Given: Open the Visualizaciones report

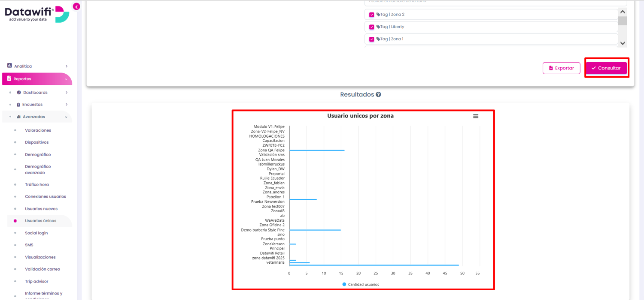Looking at the screenshot, I should click(x=40, y=257).
